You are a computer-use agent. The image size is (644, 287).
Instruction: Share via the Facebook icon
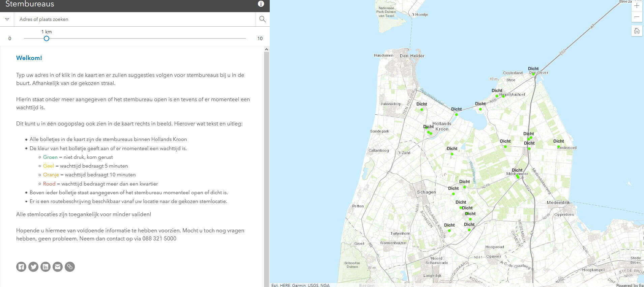(21, 267)
